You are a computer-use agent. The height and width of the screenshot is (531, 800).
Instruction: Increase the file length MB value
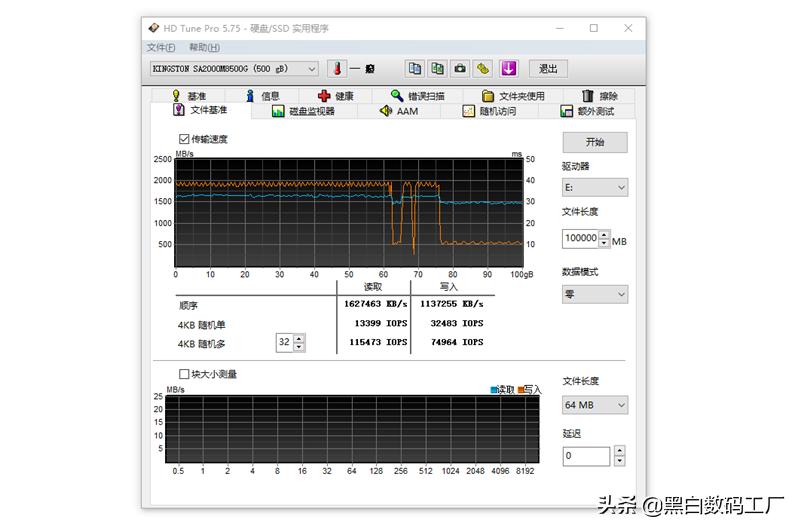tap(604, 235)
